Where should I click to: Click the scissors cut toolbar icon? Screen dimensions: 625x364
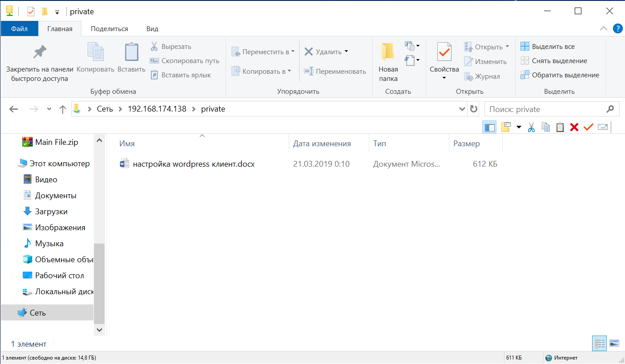[x=531, y=127]
